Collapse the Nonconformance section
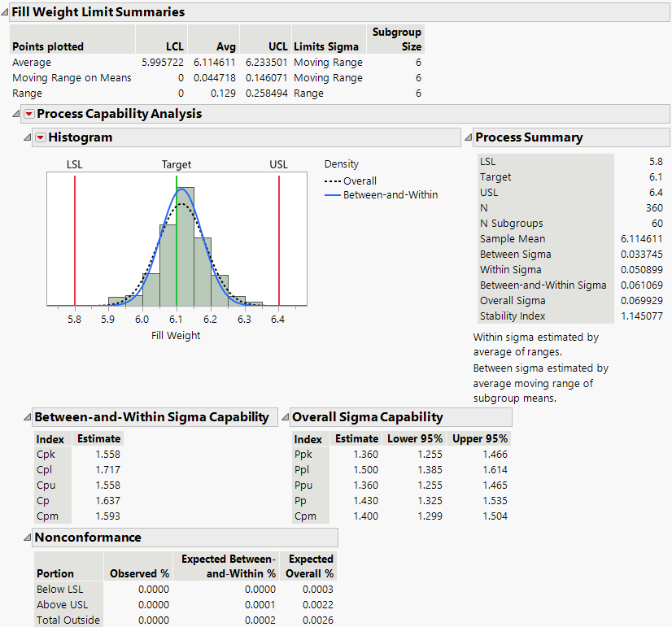Screen dimensions: 672x627 28,538
